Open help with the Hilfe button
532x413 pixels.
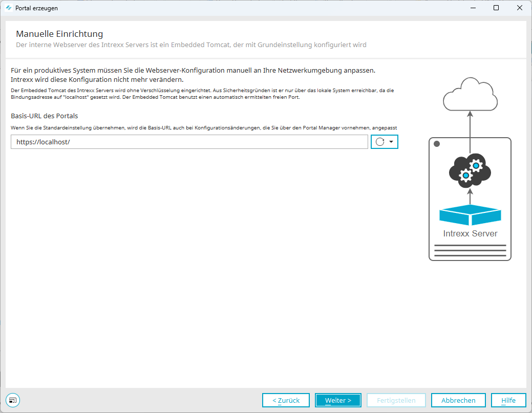point(508,400)
